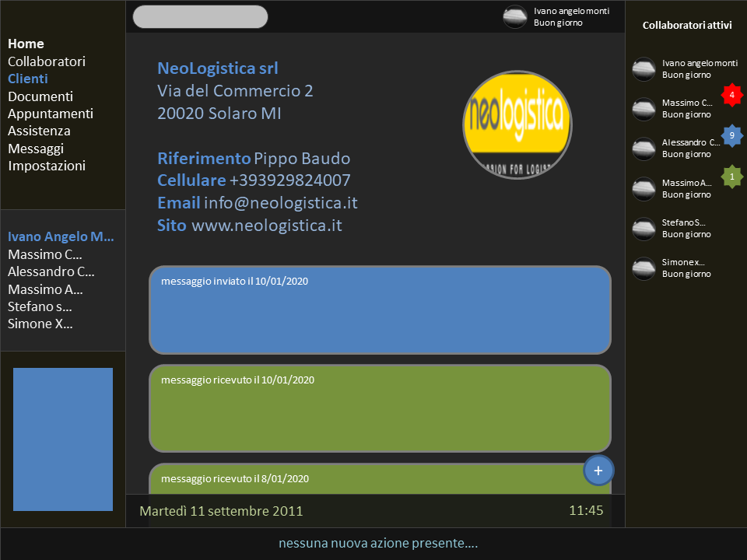747x560 pixels.
Task: Click Stefano S... avatar in Collaboratori attivi
Action: point(644,229)
